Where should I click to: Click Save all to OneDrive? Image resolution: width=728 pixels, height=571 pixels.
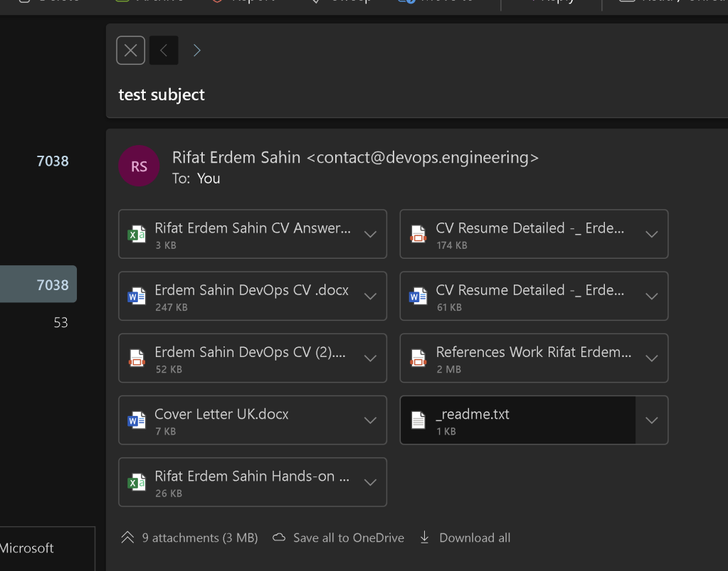[348, 538]
